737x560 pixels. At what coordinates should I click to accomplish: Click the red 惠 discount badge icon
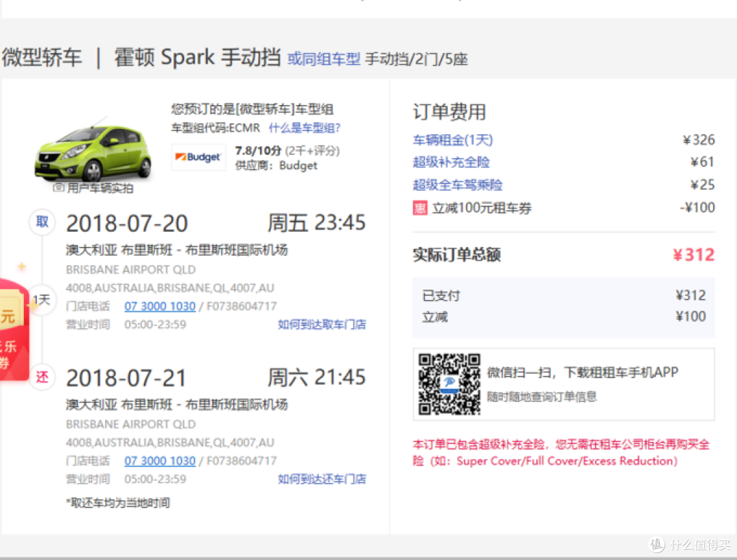[x=420, y=207]
